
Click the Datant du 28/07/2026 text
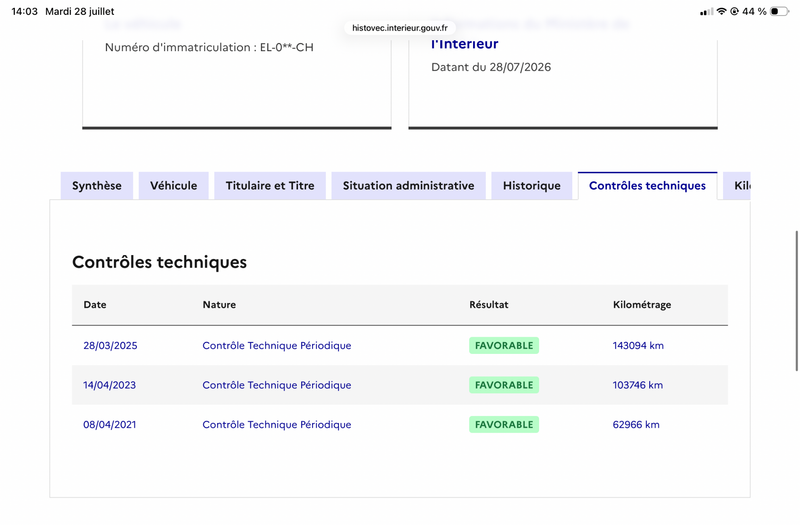coord(491,67)
